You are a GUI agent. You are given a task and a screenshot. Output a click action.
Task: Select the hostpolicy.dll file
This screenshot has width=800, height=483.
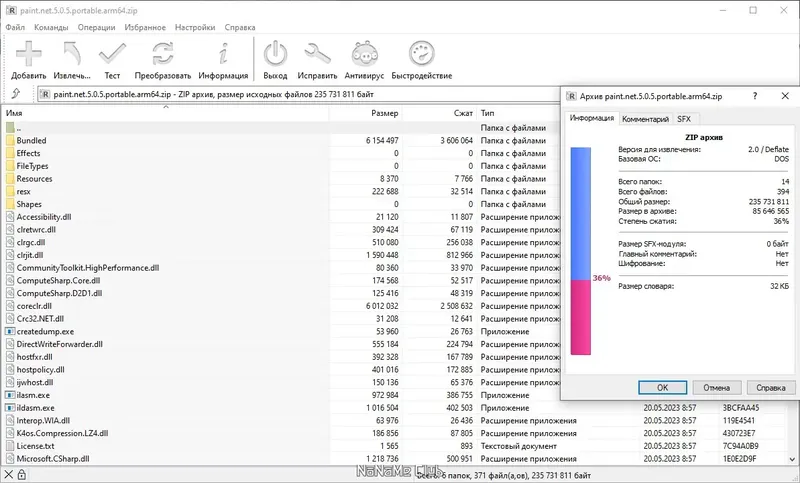pos(40,370)
